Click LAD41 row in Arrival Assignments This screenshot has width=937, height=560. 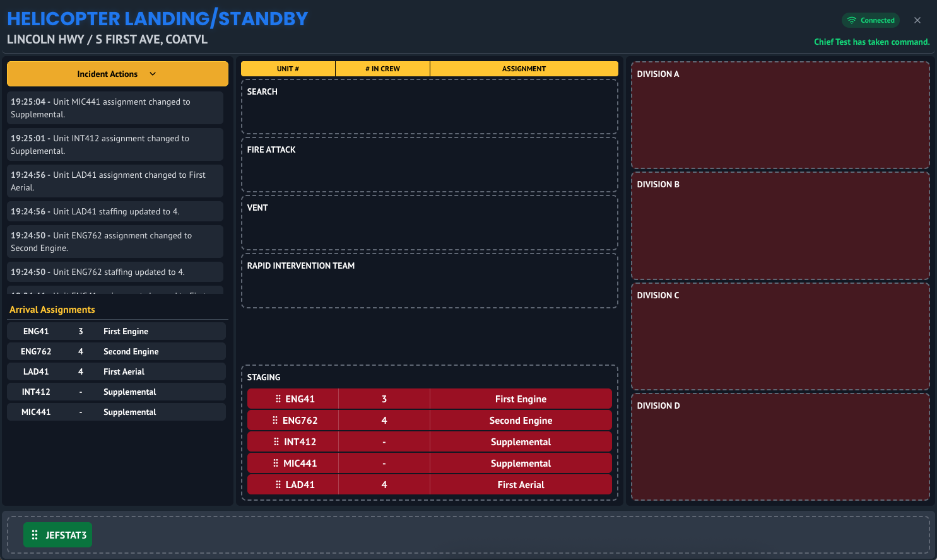116,371
